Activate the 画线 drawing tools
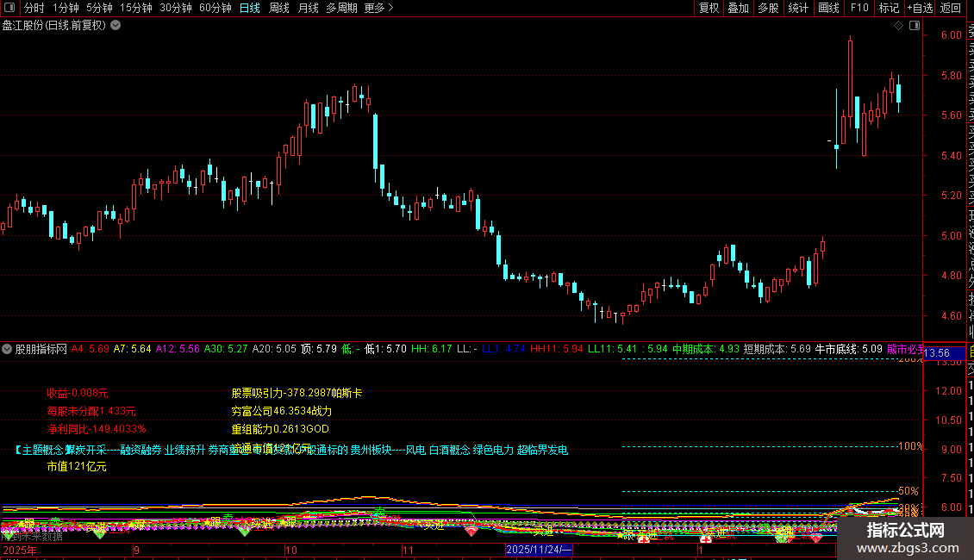The image size is (974, 560). (x=828, y=8)
